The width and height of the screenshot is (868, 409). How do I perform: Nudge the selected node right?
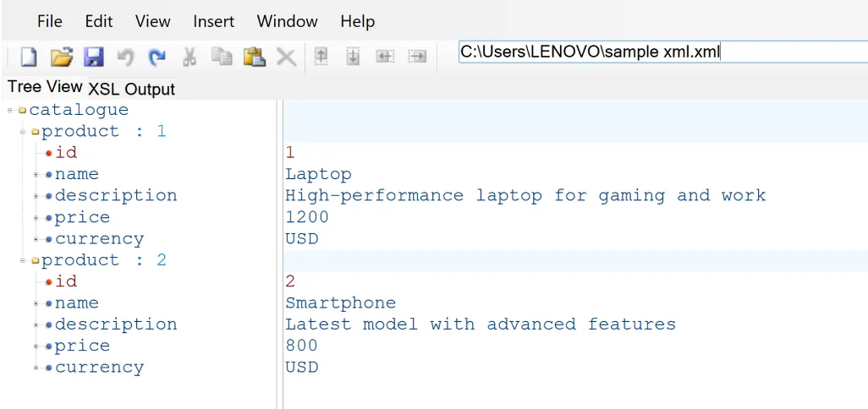pos(417,57)
